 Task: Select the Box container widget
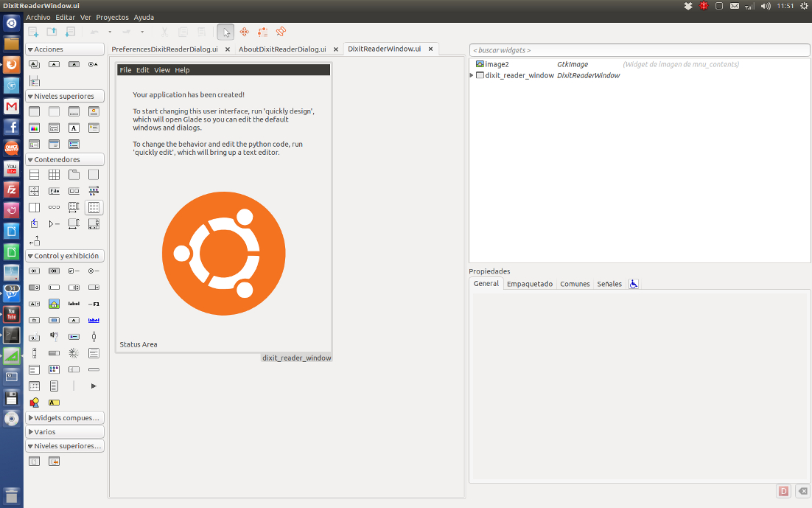[34, 175]
